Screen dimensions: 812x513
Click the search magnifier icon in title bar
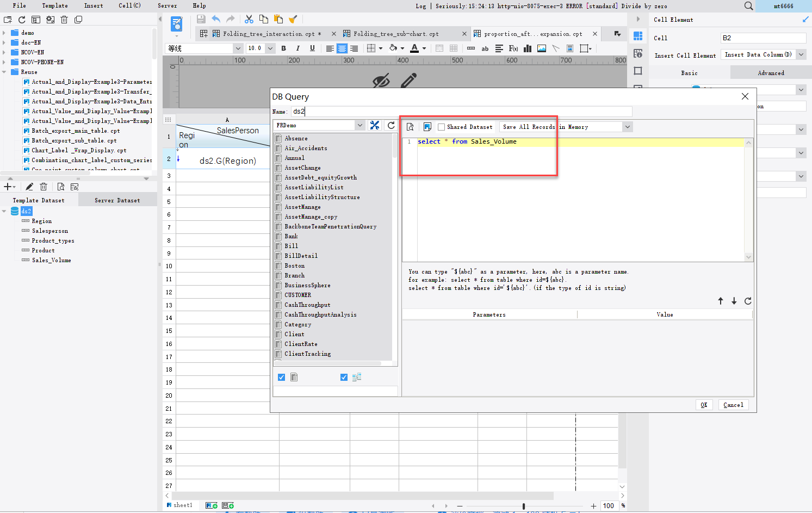(x=748, y=6)
